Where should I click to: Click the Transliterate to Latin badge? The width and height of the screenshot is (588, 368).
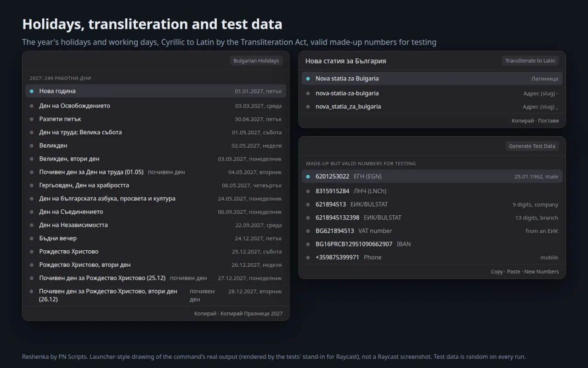(x=530, y=61)
